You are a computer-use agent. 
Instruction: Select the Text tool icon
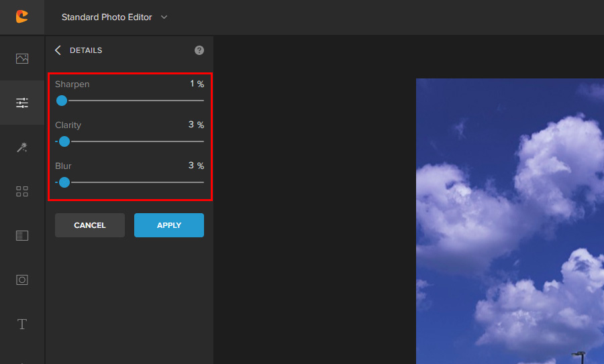click(x=22, y=324)
